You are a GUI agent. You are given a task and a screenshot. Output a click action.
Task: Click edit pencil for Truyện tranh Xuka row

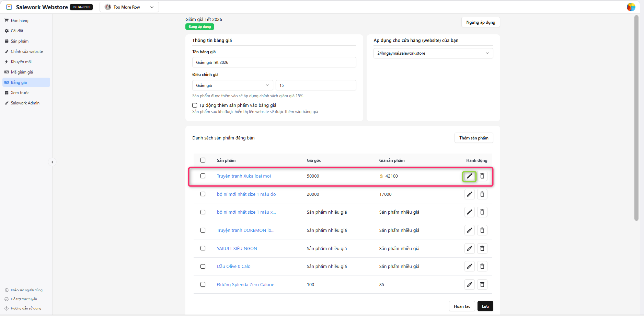[x=469, y=176]
